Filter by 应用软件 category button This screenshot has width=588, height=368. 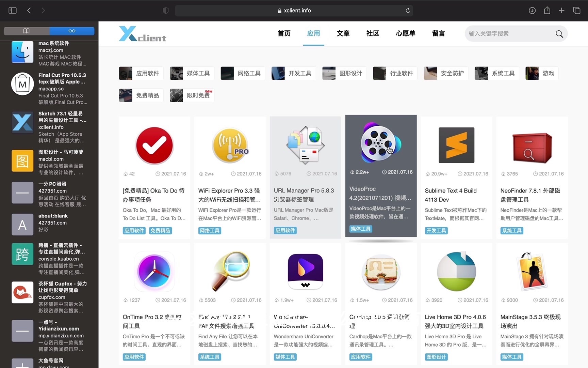coord(141,73)
